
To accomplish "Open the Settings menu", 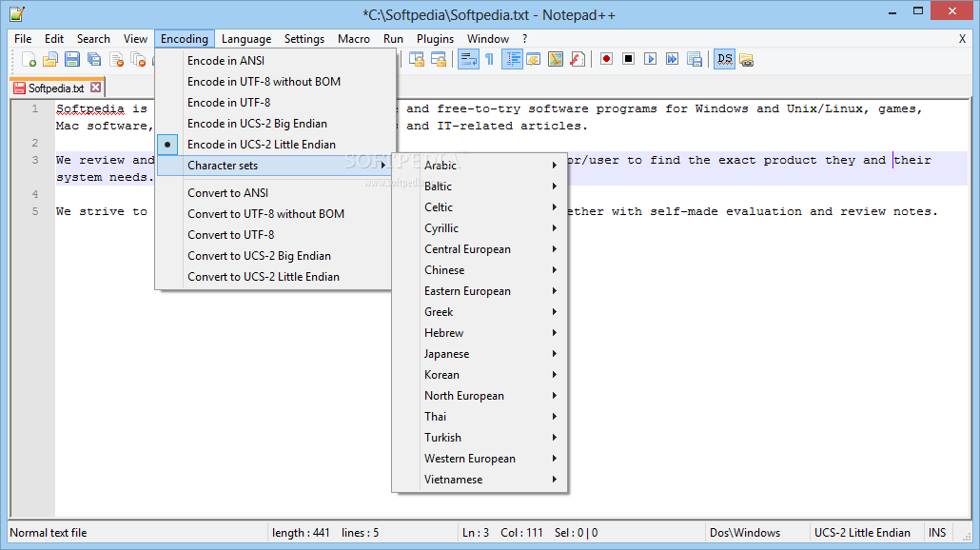I will click(x=304, y=39).
